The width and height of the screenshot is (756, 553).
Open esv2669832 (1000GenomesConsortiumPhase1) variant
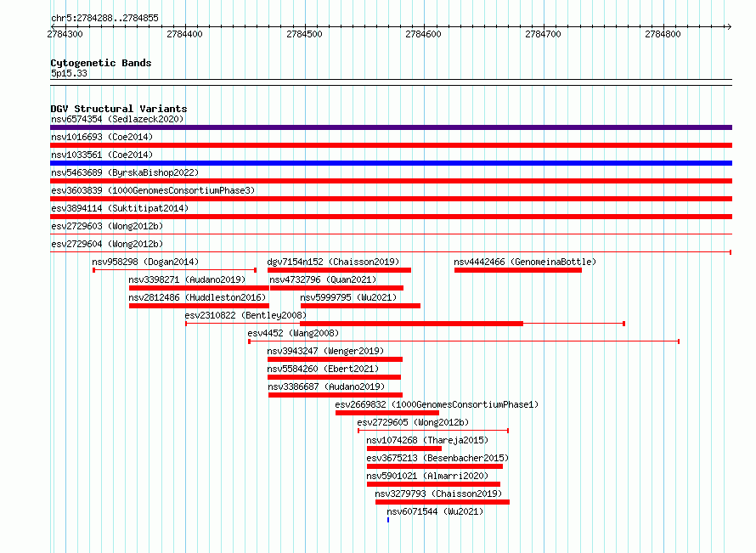coord(437,404)
